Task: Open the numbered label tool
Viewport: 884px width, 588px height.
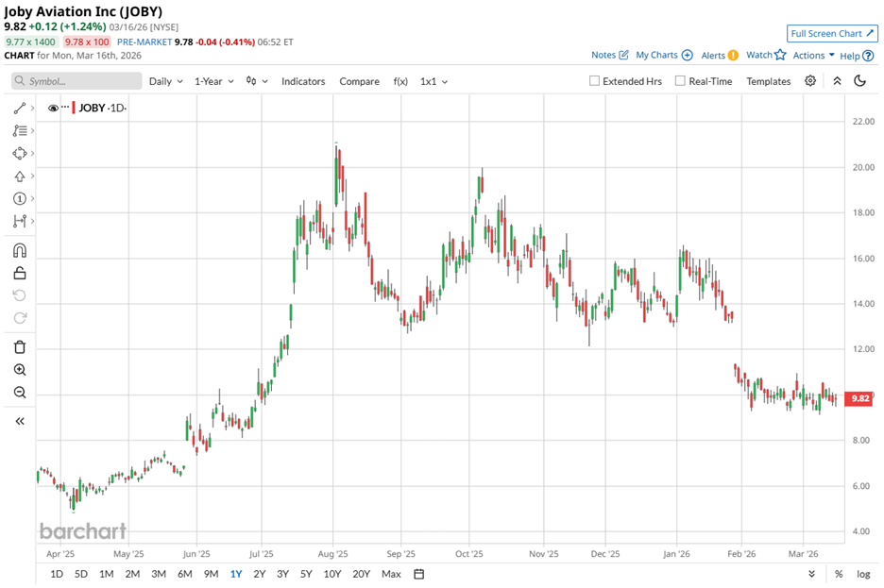Action: click(x=20, y=199)
